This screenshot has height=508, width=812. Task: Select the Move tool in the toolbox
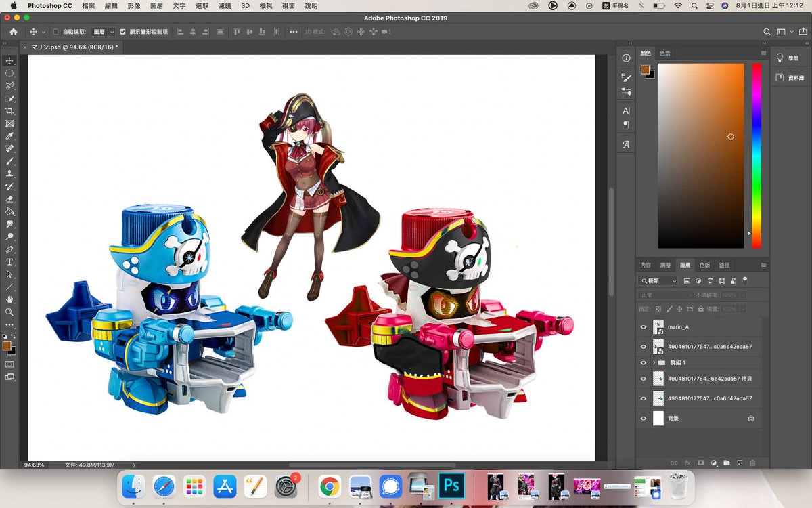[x=9, y=60]
